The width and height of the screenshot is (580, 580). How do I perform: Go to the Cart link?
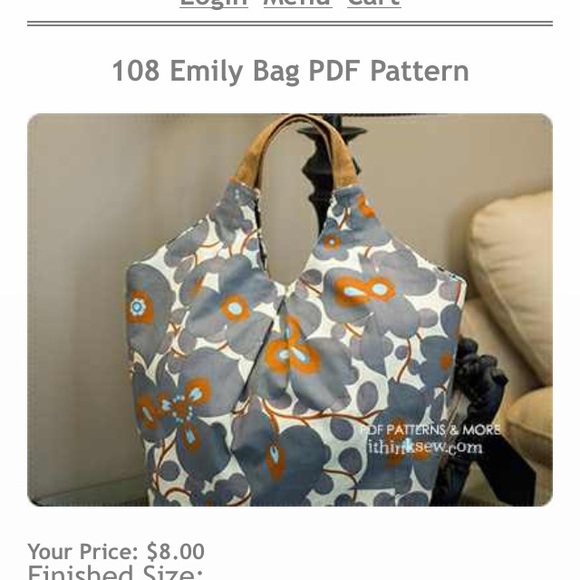pyautogui.click(x=374, y=3)
